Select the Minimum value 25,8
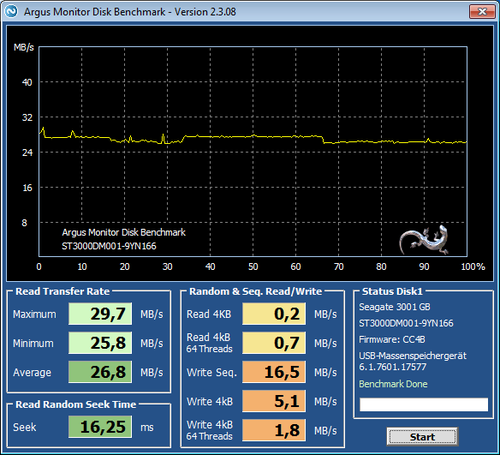This screenshot has height=455, width=500. tap(100, 343)
